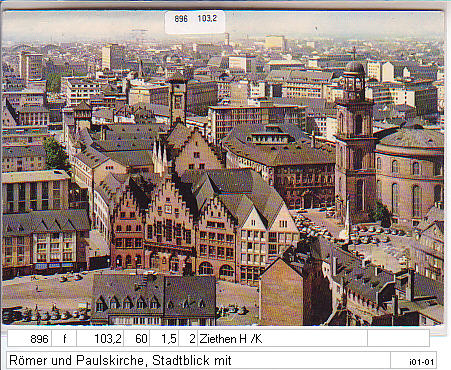Select the Römer und Paulskirche description field

[x=198, y=360]
